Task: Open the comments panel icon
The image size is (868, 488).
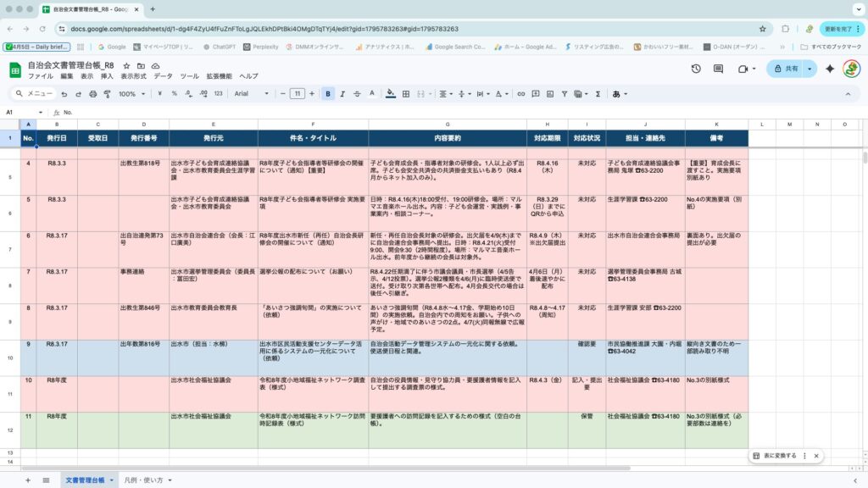Action: point(719,69)
